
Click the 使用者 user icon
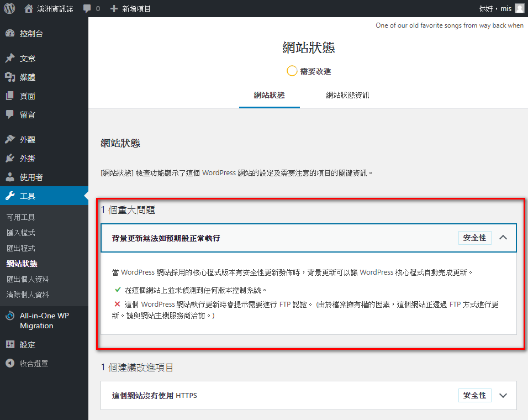pyautogui.click(x=10, y=177)
